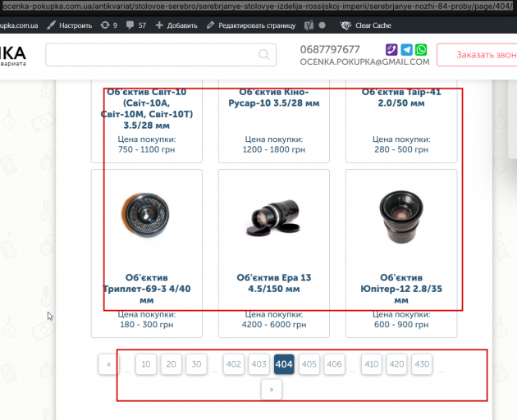Click the site logo
517x420 pixels.
[x=13, y=56]
